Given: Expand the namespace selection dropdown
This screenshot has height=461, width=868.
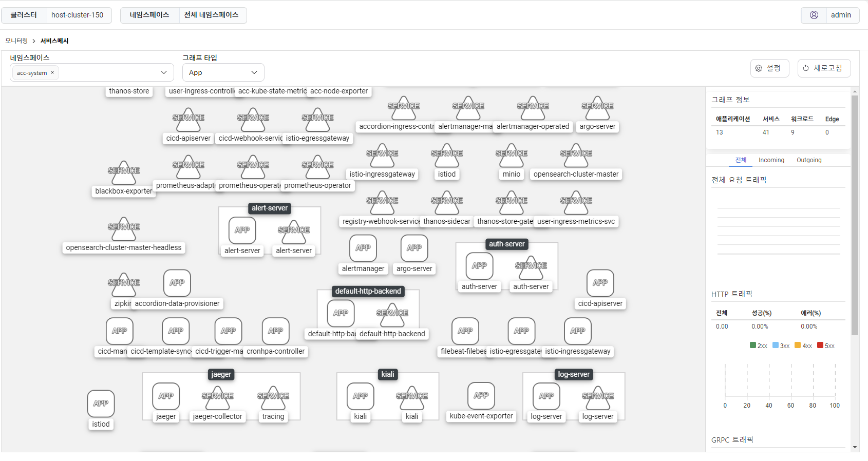Looking at the screenshot, I should (x=164, y=72).
